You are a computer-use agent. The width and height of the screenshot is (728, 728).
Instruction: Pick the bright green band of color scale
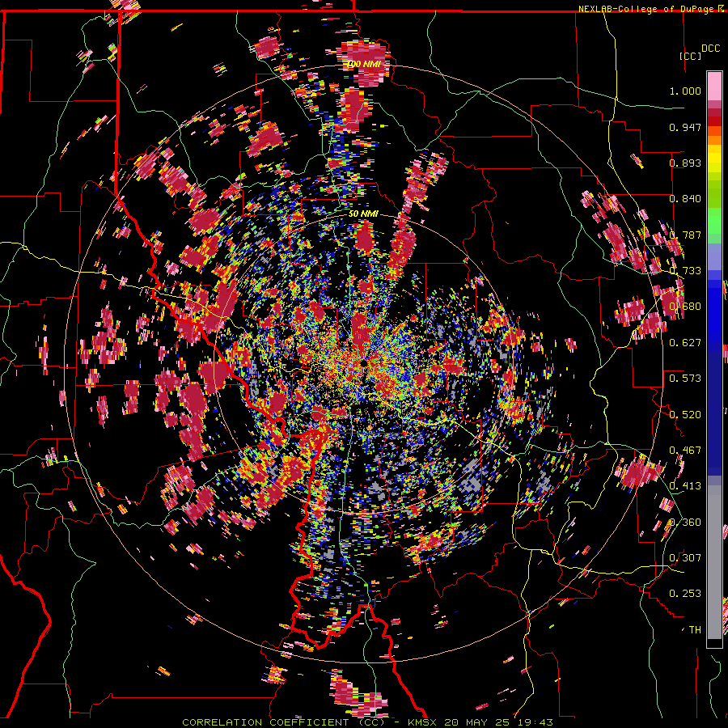click(x=714, y=221)
